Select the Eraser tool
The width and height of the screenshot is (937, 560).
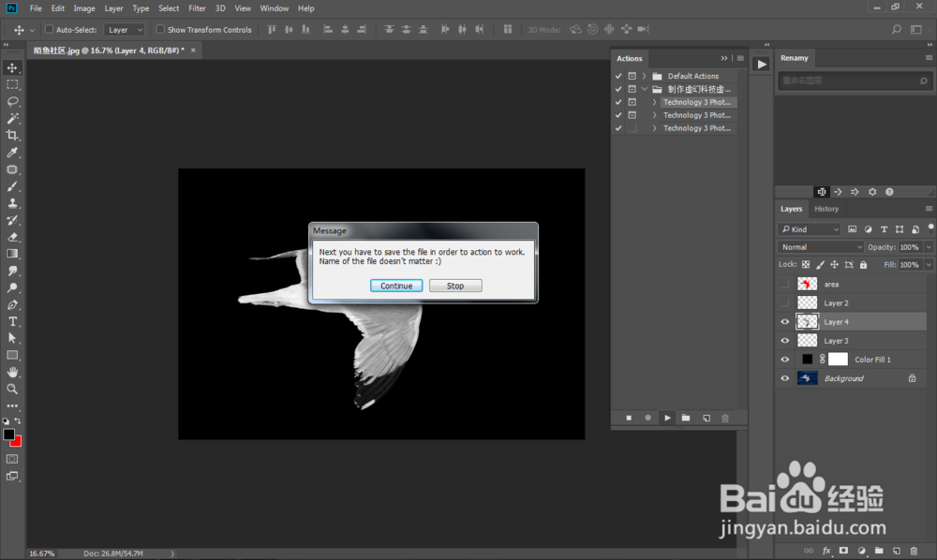click(12, 237)
